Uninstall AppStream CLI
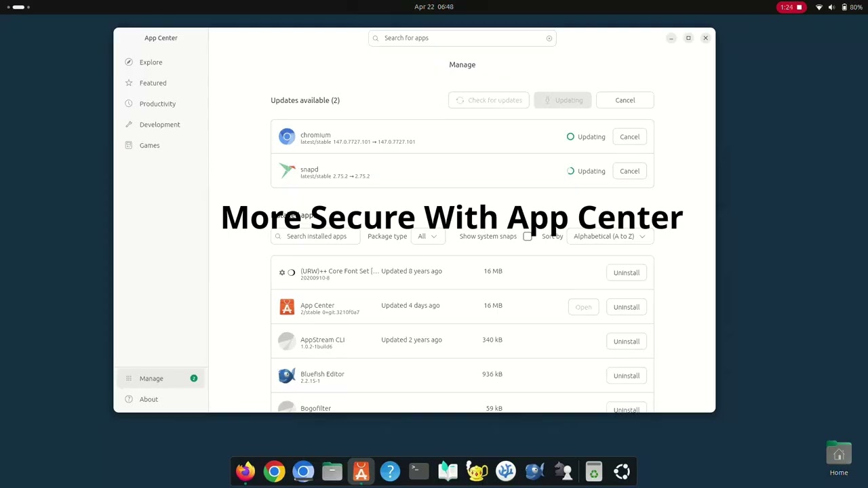 pos(627,342)
